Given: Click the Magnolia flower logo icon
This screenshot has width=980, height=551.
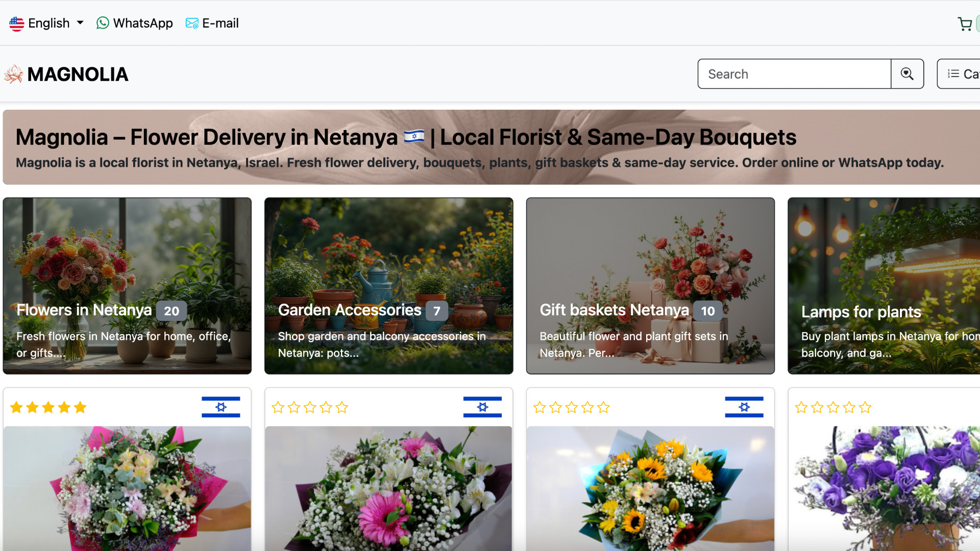Looking at the screenshot, I should 14,74.
